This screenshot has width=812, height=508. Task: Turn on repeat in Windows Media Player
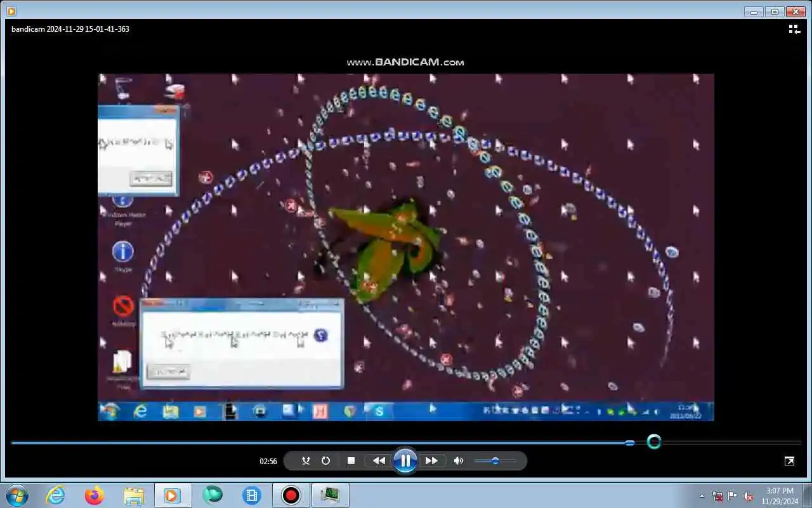[x=325, y=461]
